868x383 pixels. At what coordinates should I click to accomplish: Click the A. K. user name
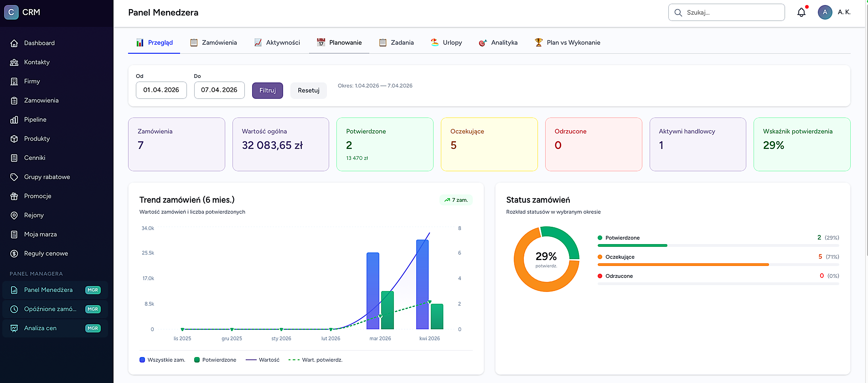click(844, 12)
